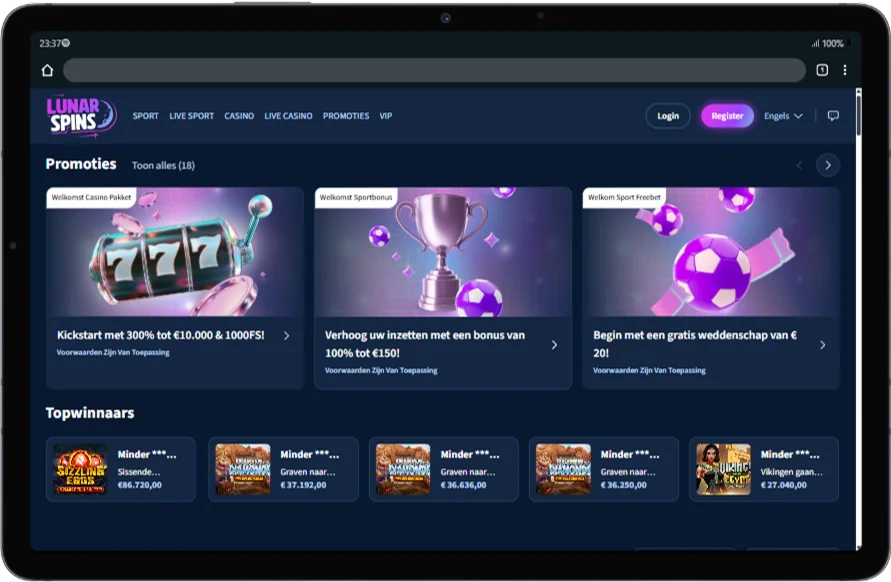This screenshot has height=582, width=891.
Task: Open the browser three-dot menu
Action: click(845, 70)
